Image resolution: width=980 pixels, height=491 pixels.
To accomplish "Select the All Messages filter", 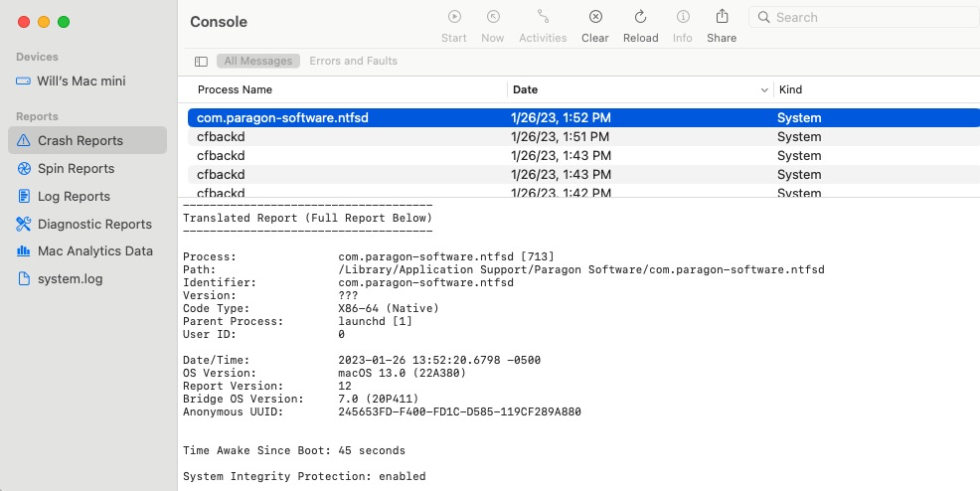I will click(258, 61).
